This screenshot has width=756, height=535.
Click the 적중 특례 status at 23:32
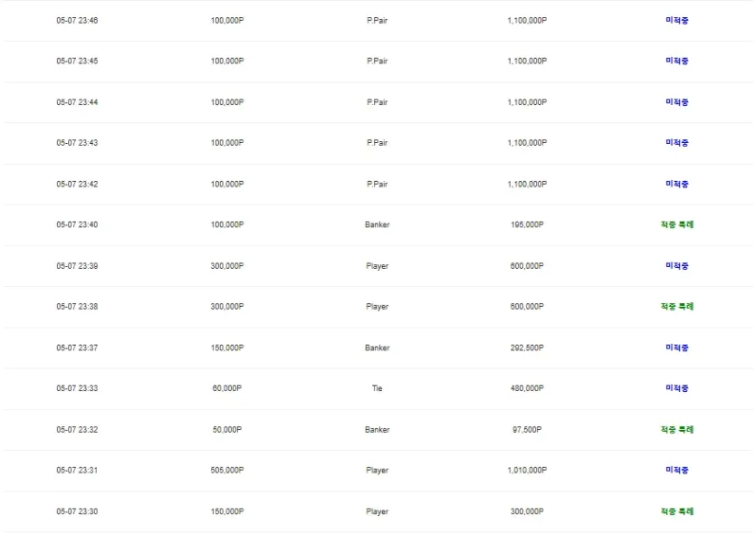coord(677,429)
